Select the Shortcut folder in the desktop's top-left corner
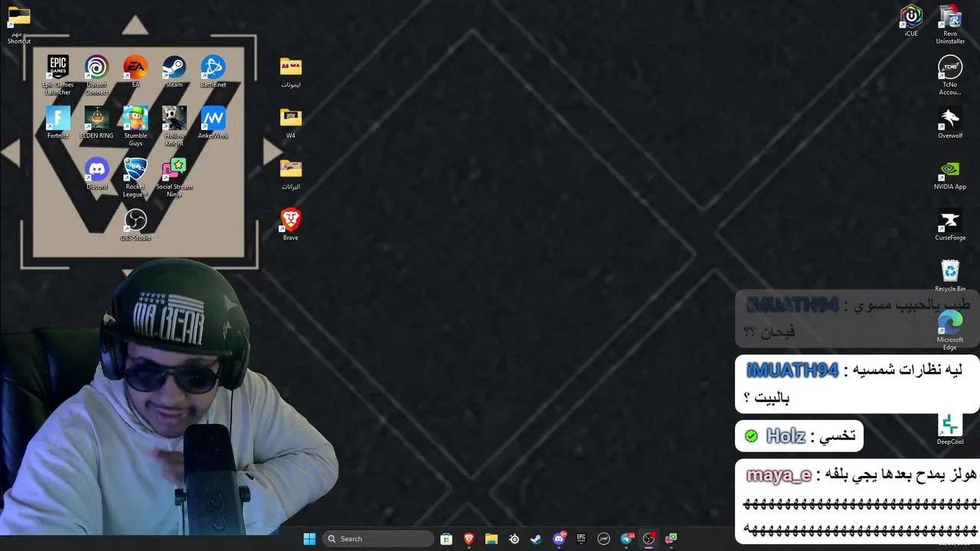Image resolution: width=980 pixels, height=551 pixels. pos(19,24)
